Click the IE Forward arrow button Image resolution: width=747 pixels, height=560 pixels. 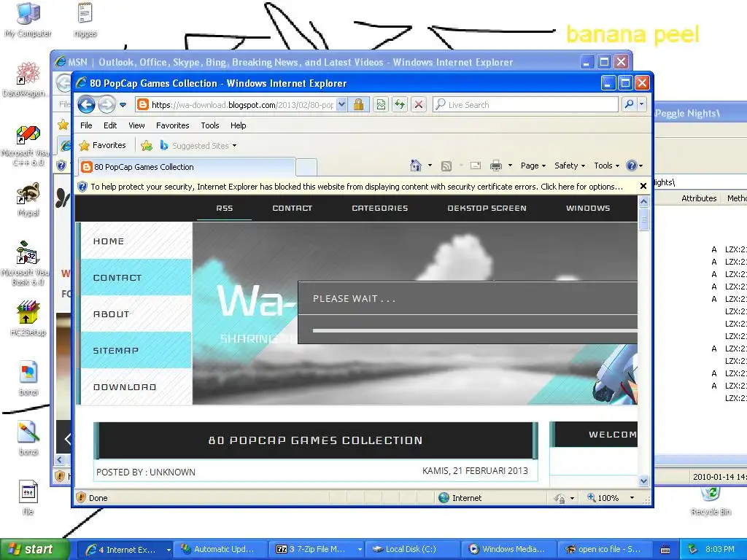(107, 104)
